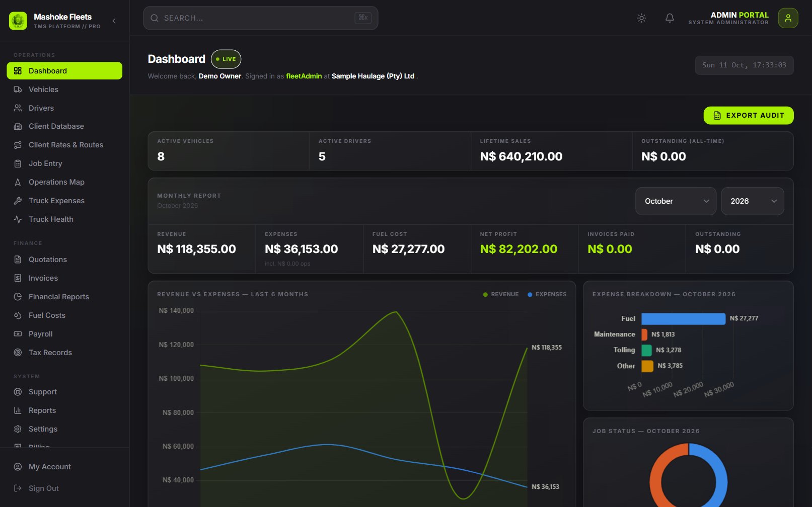Click the Truck Expenses wrench icon
The height and width of the screenshot is (507, 812).
click(18, 201)
